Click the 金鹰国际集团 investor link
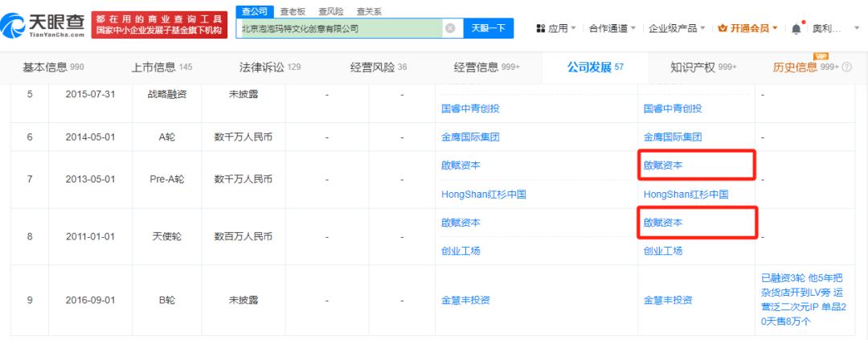This screenshot has height=340, width=868. click(470, 137)
